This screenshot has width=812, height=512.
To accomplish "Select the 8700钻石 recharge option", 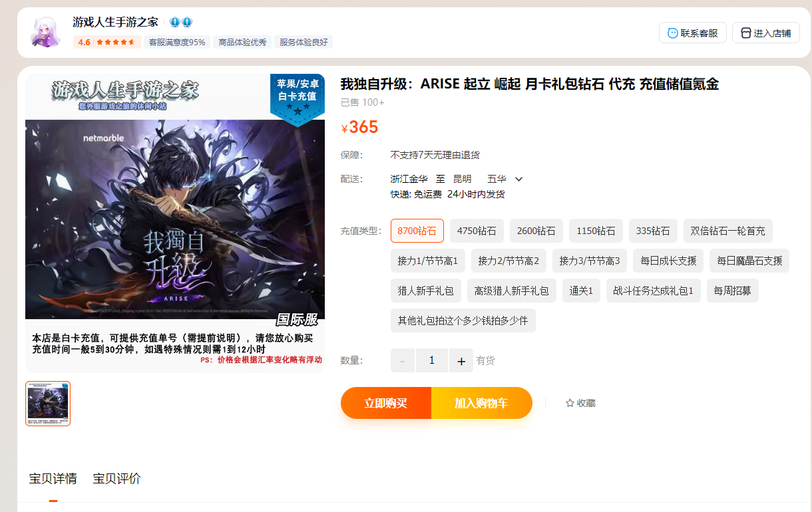I will pyautogui.click(x=417, y=231).
